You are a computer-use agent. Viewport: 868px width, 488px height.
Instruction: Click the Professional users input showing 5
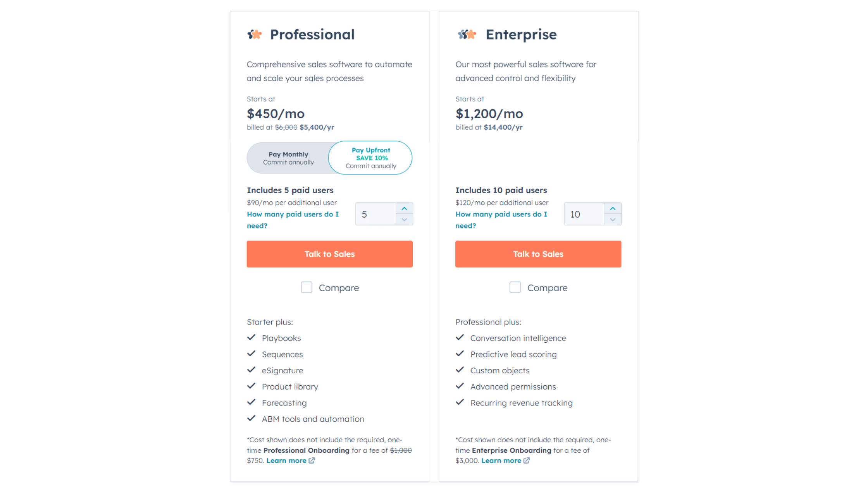click(375, 214)
